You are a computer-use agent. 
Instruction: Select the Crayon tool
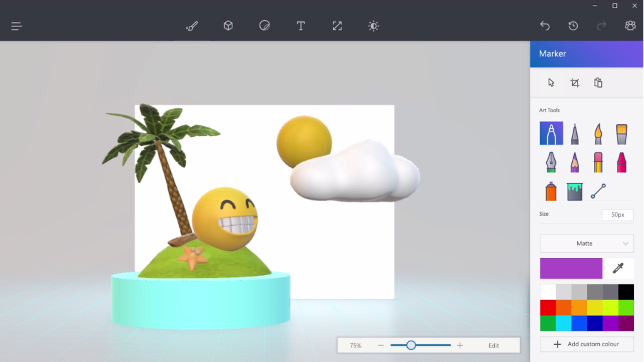coord(621,163)
